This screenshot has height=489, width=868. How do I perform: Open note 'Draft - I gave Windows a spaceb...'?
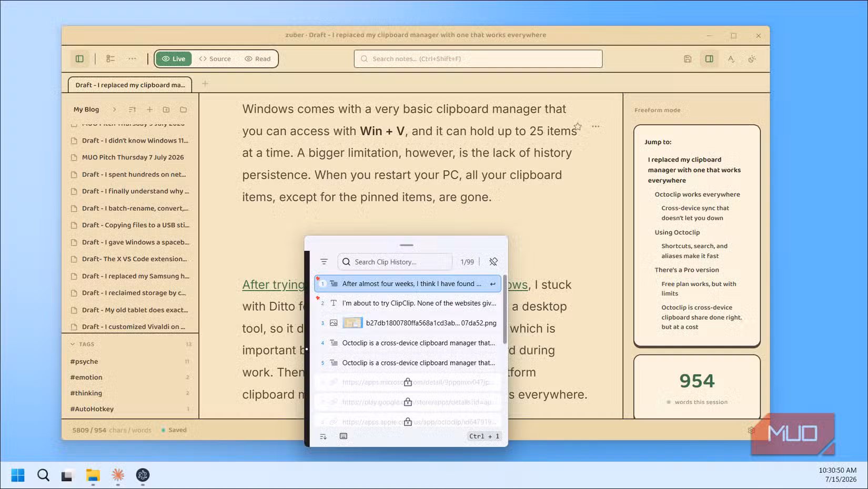pos(130,242)
